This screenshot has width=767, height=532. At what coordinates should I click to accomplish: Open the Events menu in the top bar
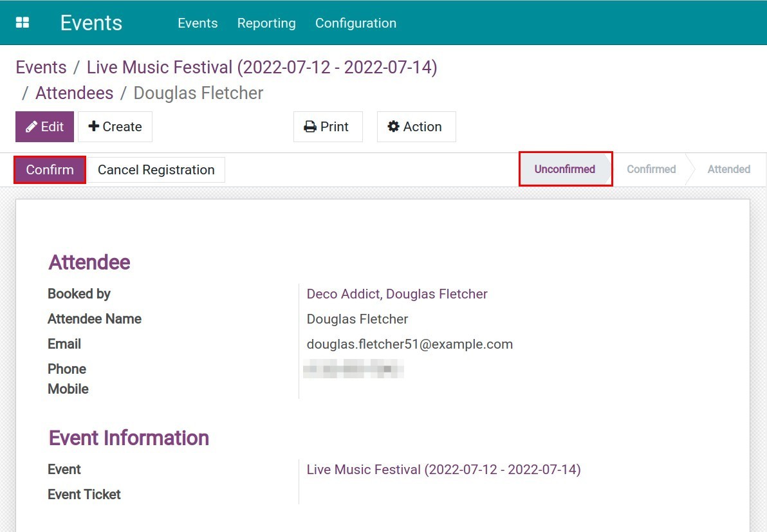pos(198,23)
